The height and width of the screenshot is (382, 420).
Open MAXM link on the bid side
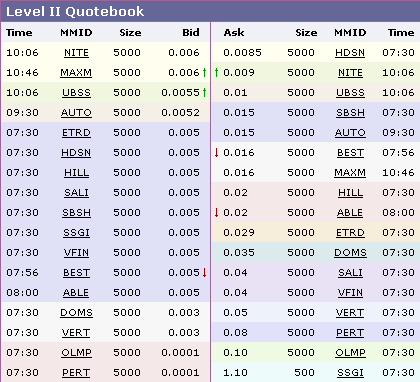click(x=76, y=73)
